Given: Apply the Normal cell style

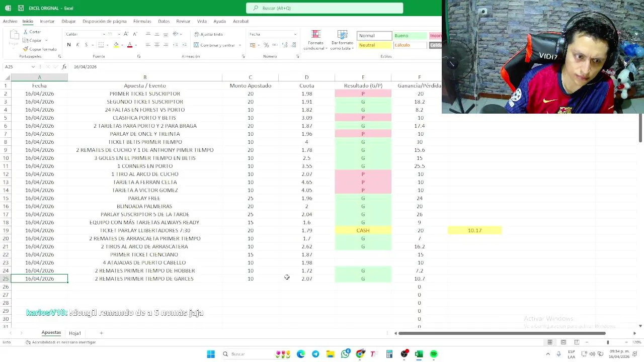Looking at the screenshot, I should [x=374, y=36].
